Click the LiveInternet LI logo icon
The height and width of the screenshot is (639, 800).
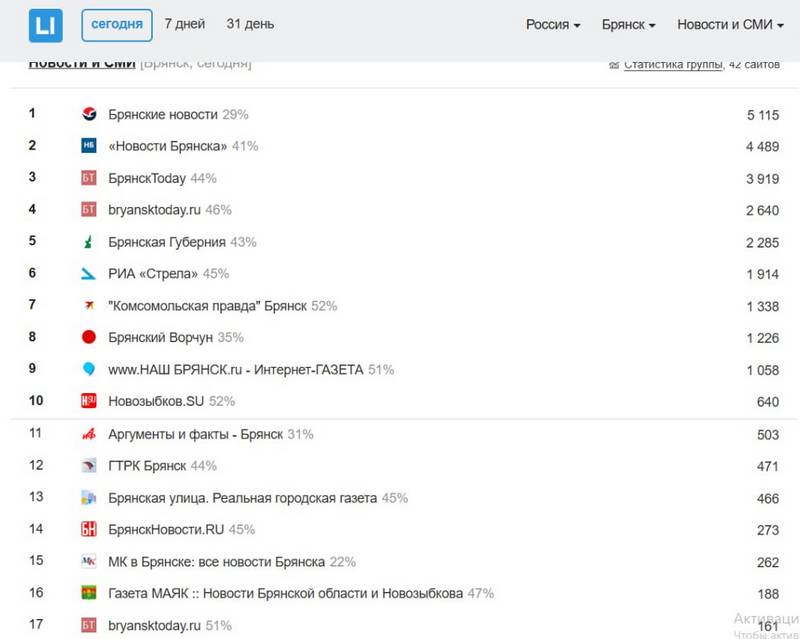click(45, 26)
